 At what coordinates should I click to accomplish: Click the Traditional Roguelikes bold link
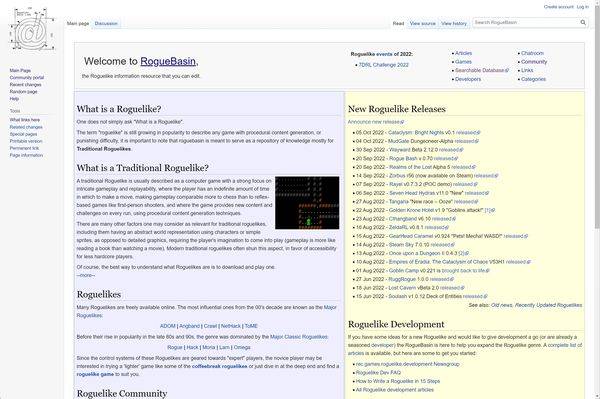[104, 149]
